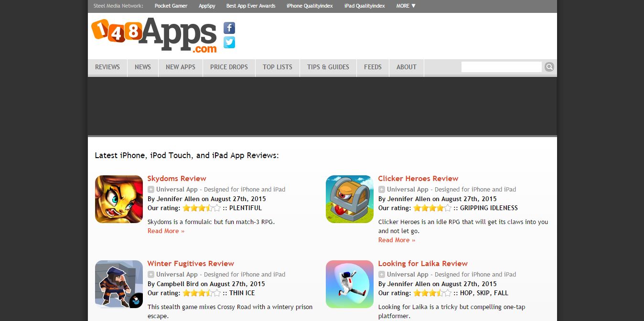This screenshot has height=321, width=644.
Task: Select the TOP LISTS menu item
Action: (x=278, y=67)
